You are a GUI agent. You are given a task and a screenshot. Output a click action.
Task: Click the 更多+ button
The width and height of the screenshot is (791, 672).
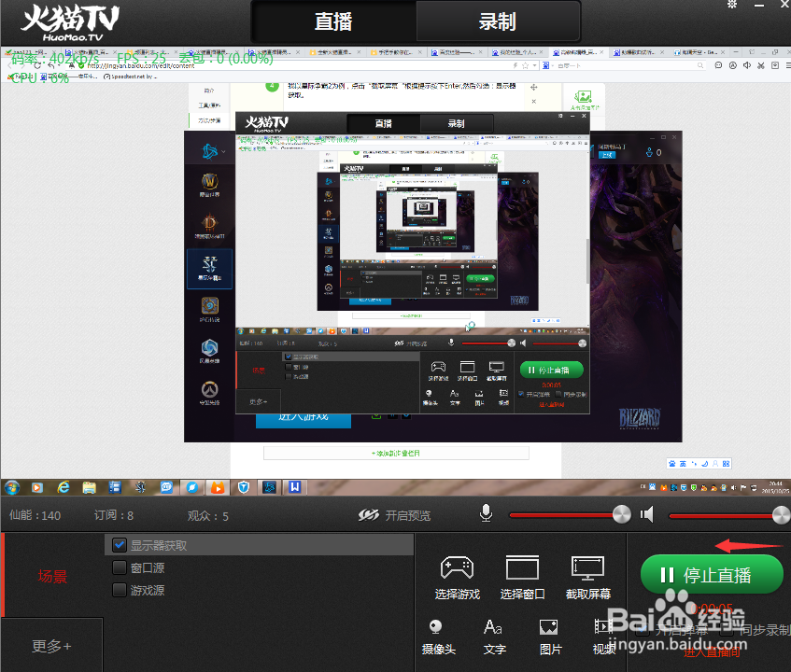(x=51, y=646)
